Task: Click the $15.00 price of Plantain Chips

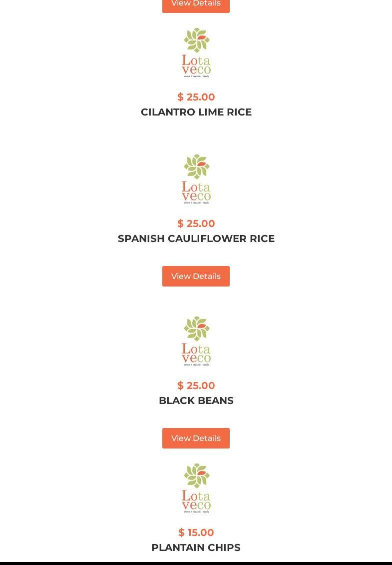Action: pos(196,532)
